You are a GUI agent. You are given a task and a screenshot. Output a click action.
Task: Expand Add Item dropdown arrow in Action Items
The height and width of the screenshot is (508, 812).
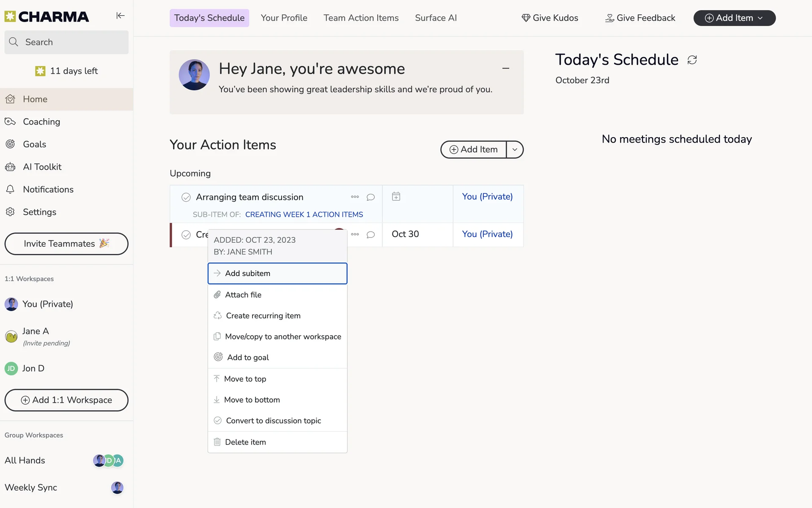click(x=515, y=149)
